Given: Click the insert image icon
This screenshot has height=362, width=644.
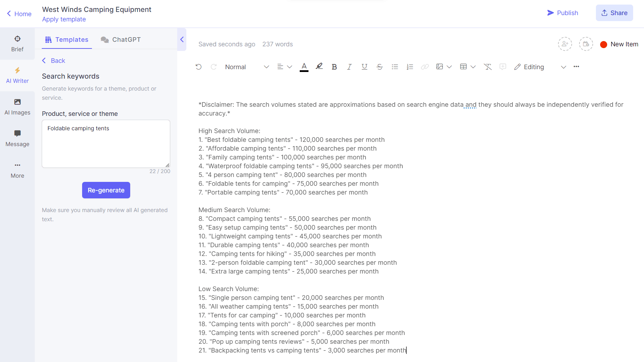Looking at the screenshot, I should (439, 67).
